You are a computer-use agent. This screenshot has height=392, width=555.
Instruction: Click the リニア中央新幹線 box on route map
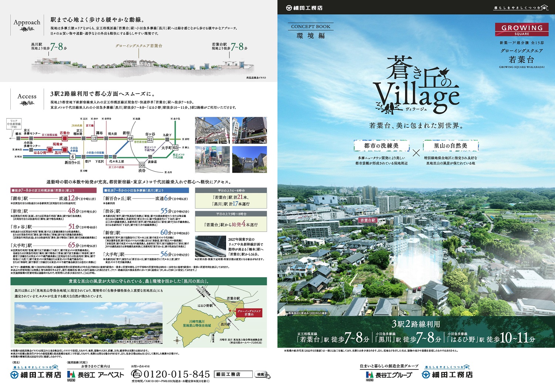click(14, 124)
